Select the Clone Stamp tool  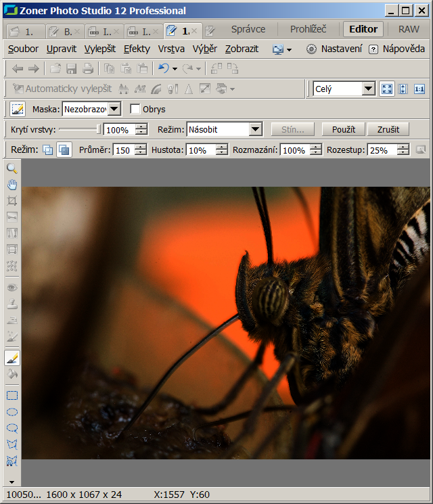coord(12,304)
